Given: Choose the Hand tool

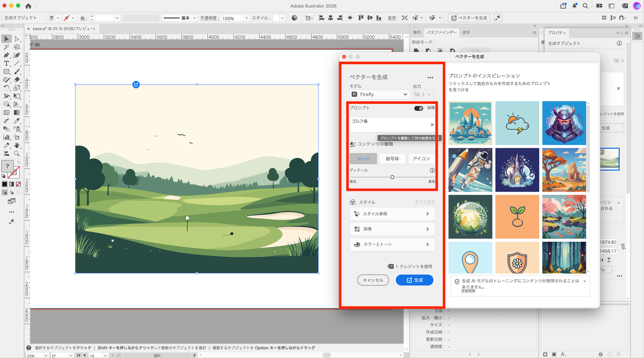Looking at the screenshot, I should tap(17, 145).
